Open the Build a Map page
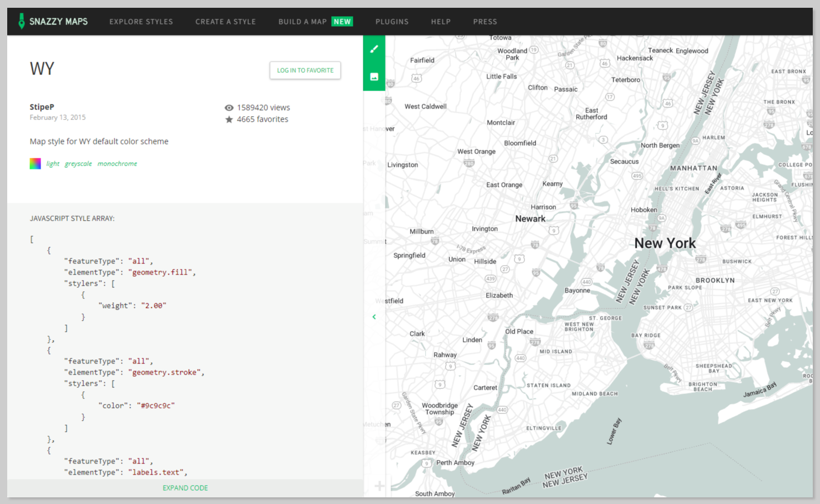This screenshot has width=820, height=504. click(302, 22)
